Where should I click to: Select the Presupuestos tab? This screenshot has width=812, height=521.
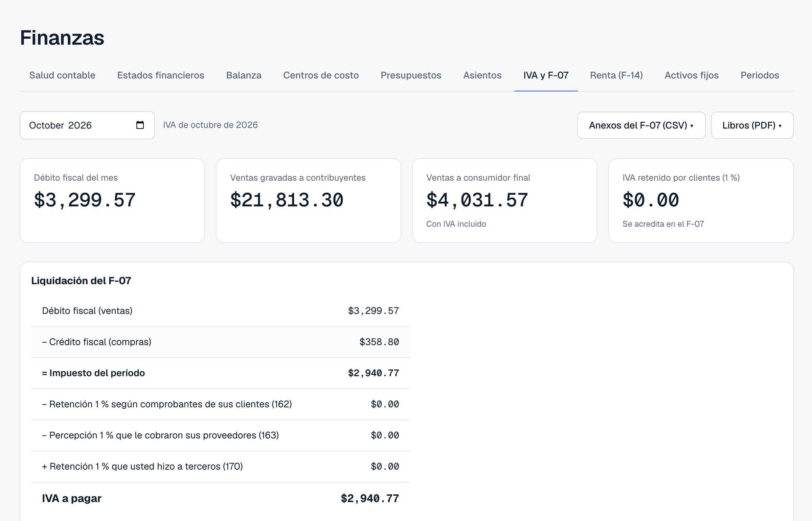pyautogui.click(x=411, y=75)
